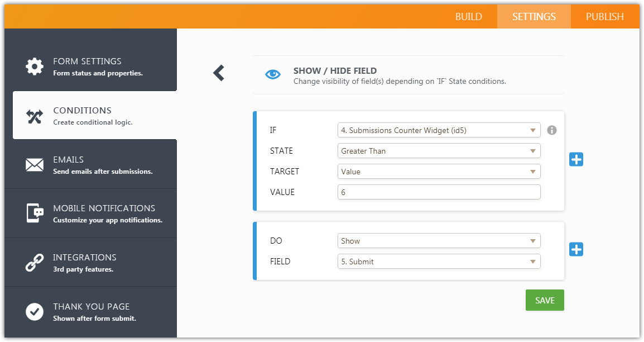
Task: Change the DO action from Show dropdown
Action: [x=439, y=240]
